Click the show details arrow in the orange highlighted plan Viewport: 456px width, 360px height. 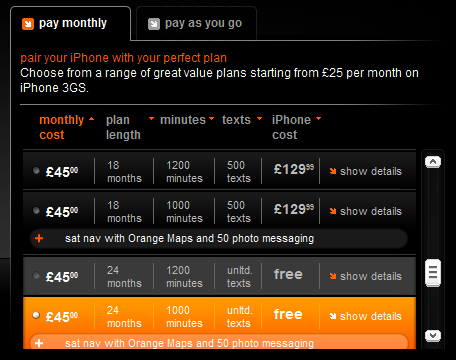(333, 316)
